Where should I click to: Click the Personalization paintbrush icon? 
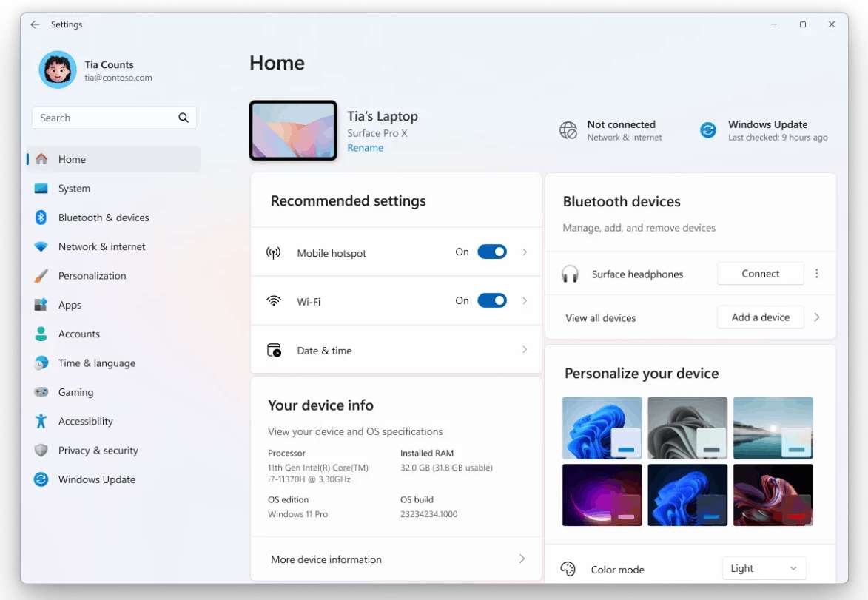pyautogui.click(x=41, y=276)
